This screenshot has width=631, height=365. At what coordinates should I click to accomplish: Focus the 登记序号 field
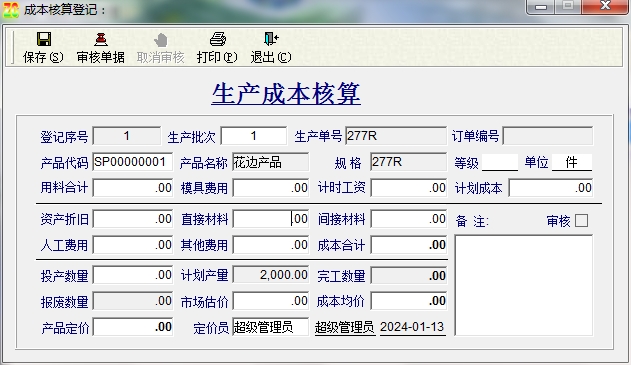click(x=127, y=136)
